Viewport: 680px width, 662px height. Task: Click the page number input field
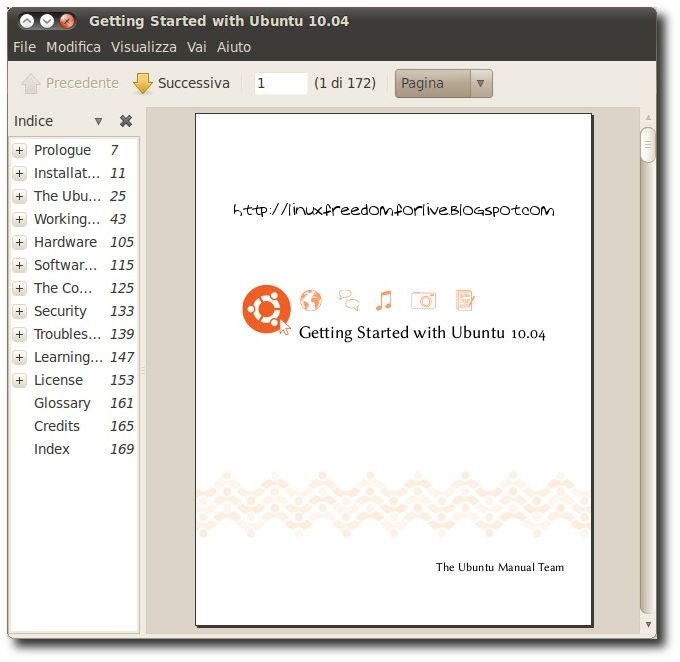[x=281, y=83]
